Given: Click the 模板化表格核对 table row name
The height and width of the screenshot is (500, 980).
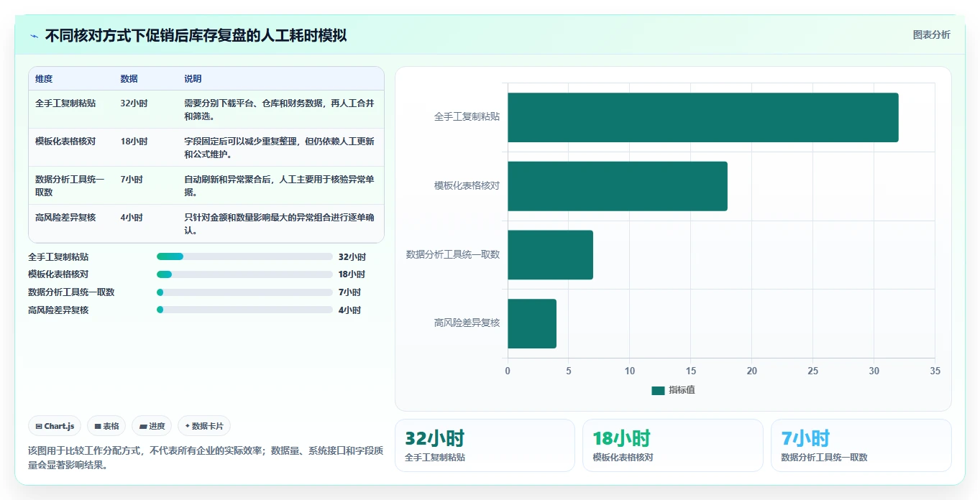Looking at the screenshot, I should [x=65, y=142].
